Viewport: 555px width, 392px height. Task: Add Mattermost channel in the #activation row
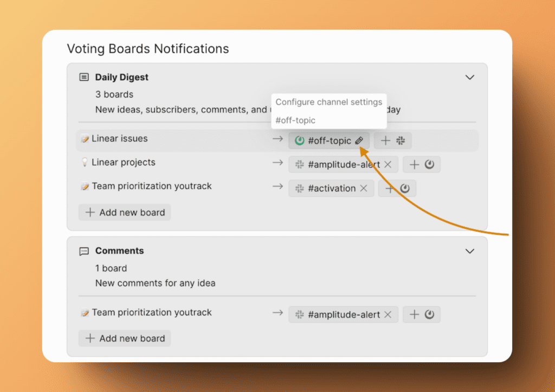397,188
